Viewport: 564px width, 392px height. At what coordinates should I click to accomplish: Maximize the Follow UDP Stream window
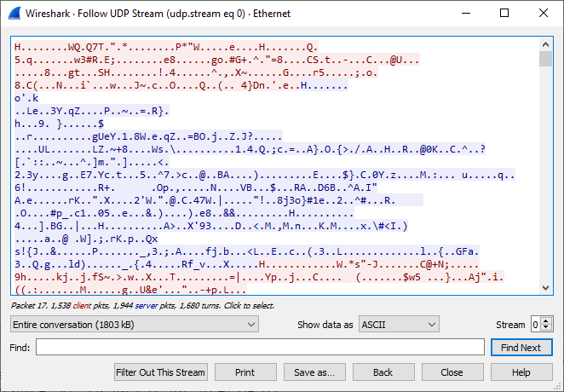click(504, 14)
